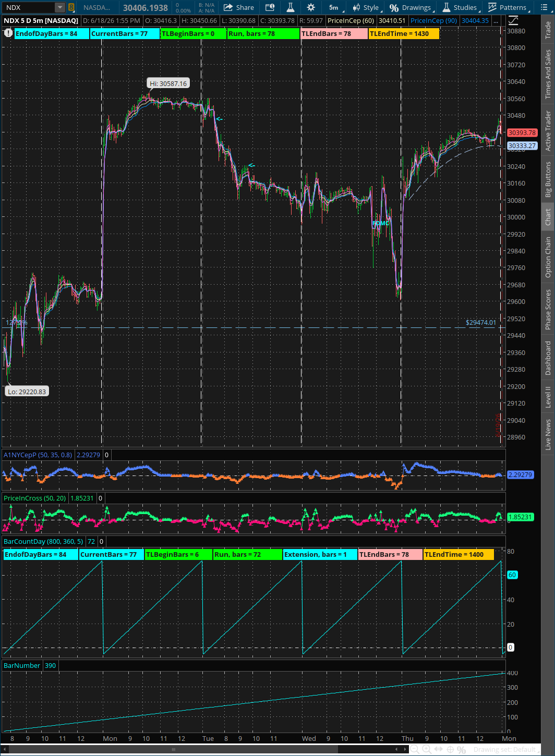Switch to the Phase Scores side tab
The width and height of the screenshot is (555, 756).
click(548, 309)
